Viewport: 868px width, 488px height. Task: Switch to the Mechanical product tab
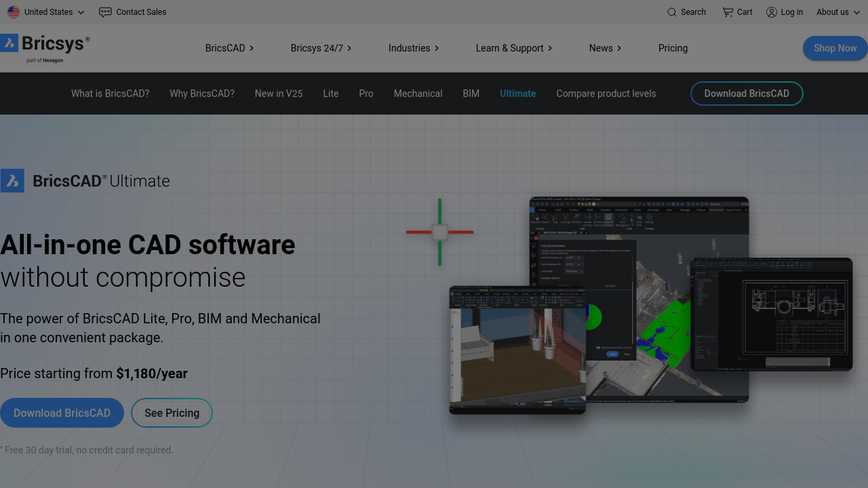click(x=418, y=94)
